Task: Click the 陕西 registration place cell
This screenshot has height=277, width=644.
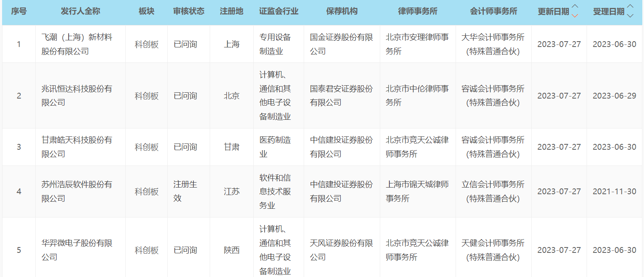Action: (232, 250)
